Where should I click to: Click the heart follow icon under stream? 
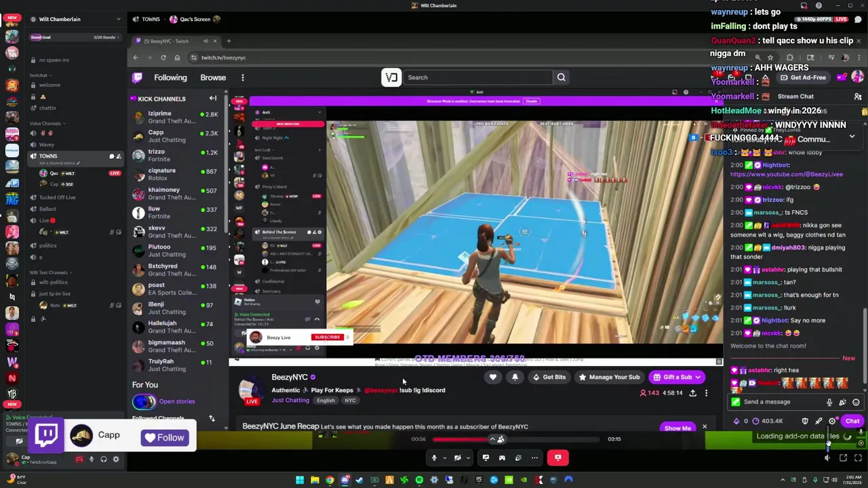click(x=493, y=377)
